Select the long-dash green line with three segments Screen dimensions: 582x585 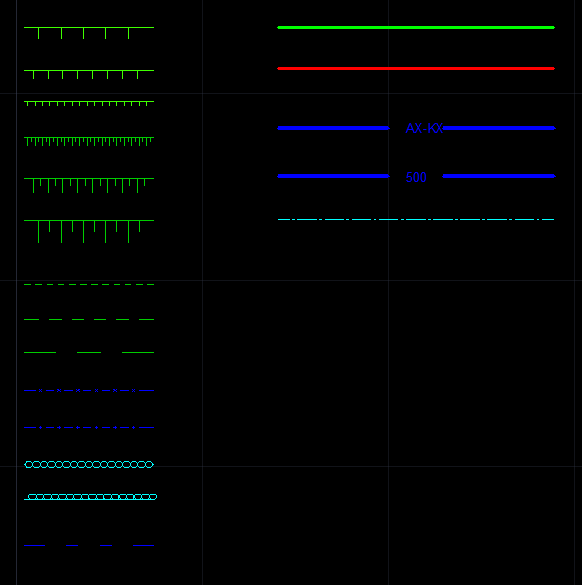click(x=89, y=352)
